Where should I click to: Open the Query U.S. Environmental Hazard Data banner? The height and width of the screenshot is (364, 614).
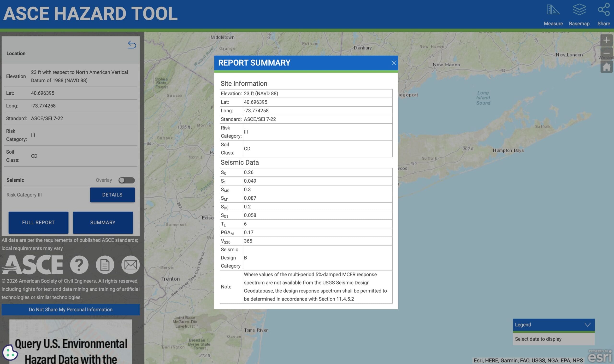[x=71, y=341]
